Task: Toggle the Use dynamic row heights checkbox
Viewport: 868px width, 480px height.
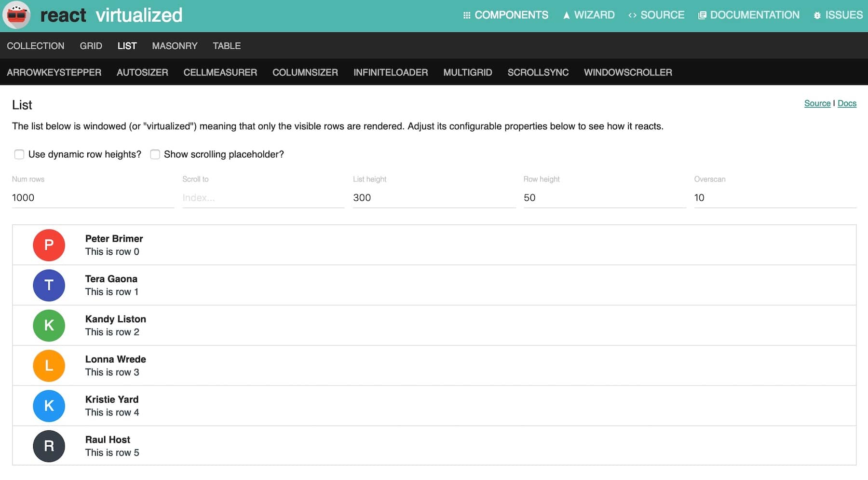Action: 19,154
